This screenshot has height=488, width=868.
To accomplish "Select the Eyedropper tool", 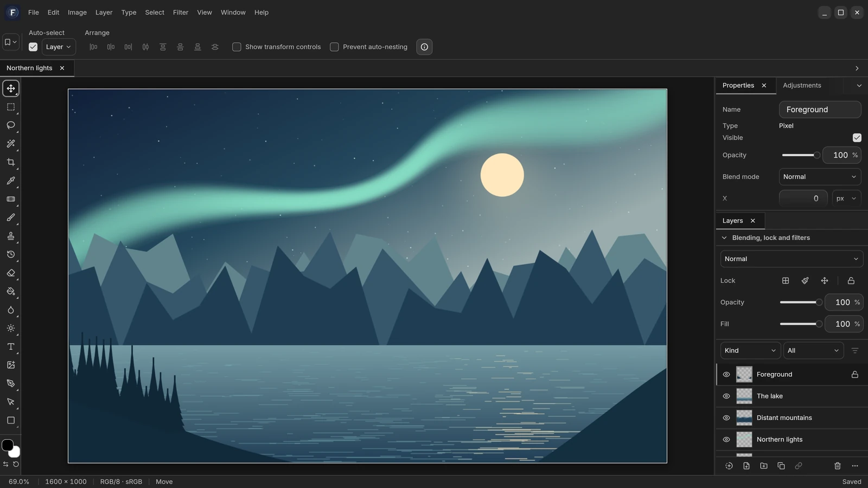I will (11, 181).
